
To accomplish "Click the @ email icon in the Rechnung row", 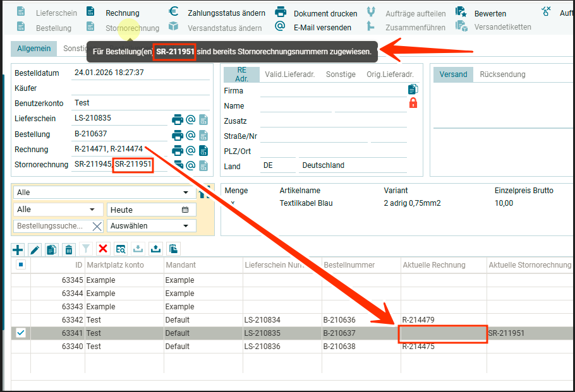I will [190, 150].
